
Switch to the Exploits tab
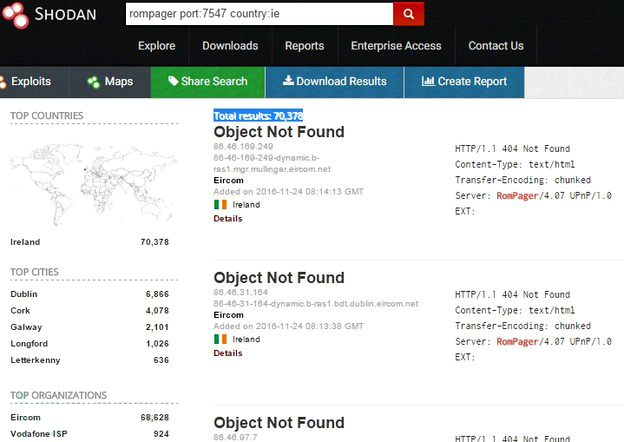tap(34, 82)
